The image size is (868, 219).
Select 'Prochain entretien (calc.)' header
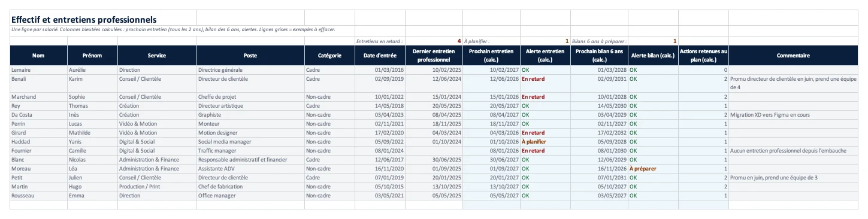click(491, 56)
